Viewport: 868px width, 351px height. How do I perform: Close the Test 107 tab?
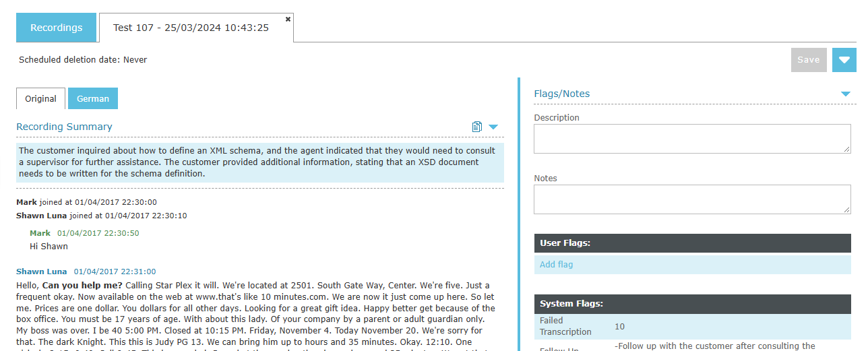pyautogui.click(x=288, y=19)
